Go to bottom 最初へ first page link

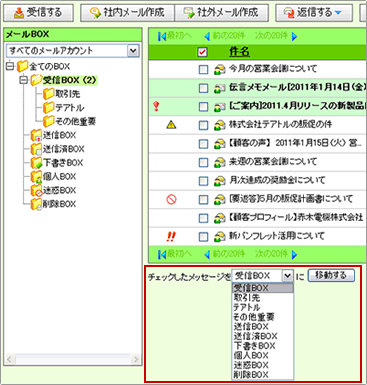(175, 254)
